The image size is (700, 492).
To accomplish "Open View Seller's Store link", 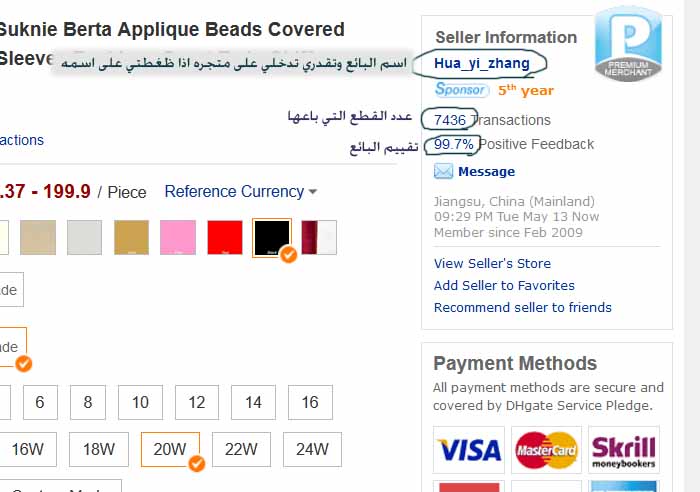I will [492, 263].
